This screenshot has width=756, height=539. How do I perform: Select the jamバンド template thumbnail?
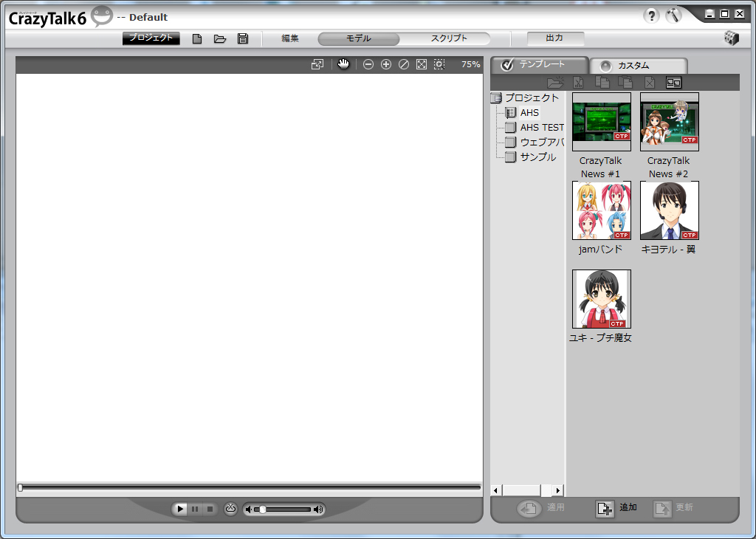point(601,210)
